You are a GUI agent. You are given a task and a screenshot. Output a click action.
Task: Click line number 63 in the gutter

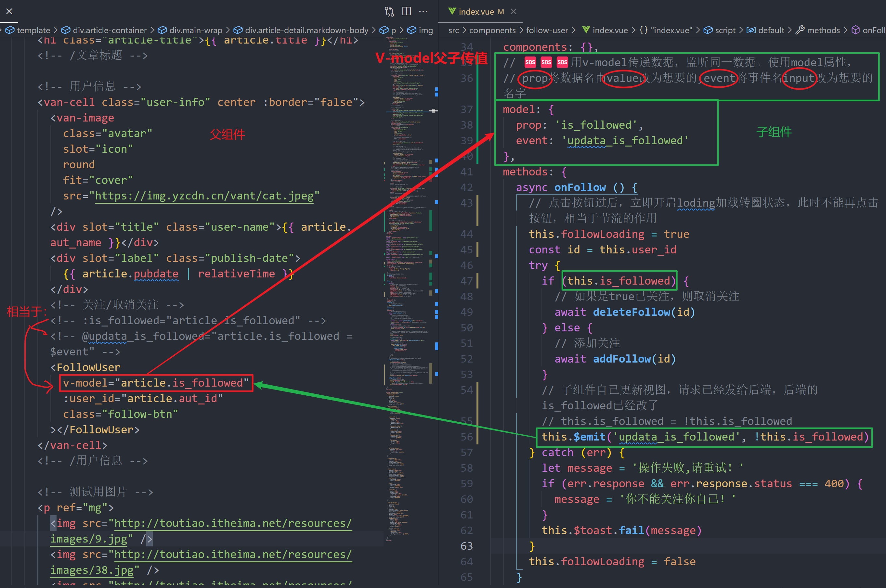click(x=467, y=546)
